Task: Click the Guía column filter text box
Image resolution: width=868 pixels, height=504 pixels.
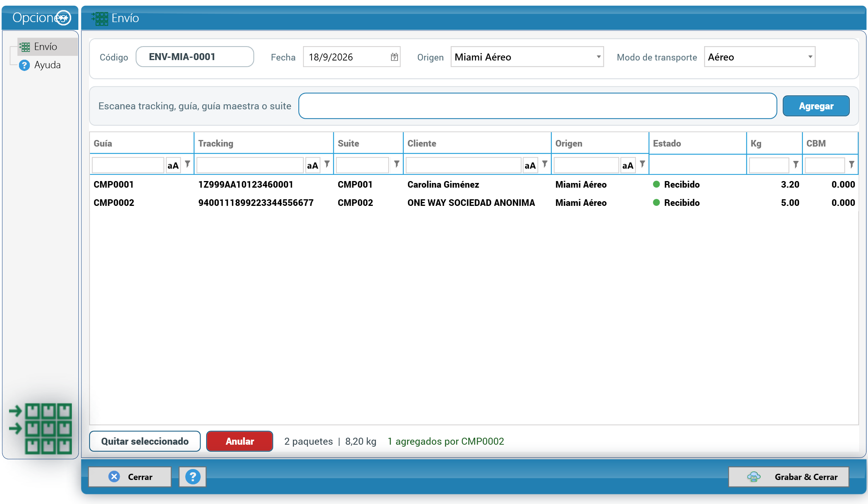Action: point(128,165)
